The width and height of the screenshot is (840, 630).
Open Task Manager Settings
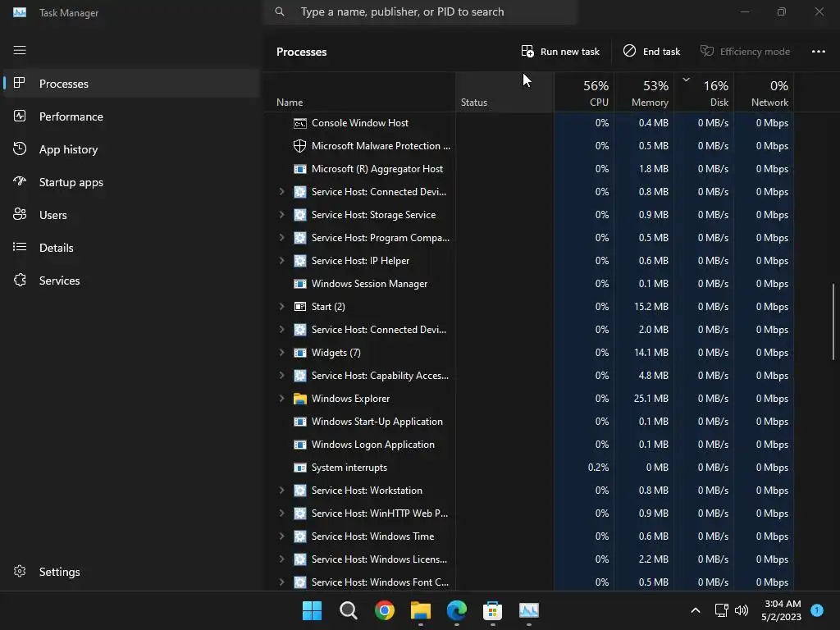coord(131,572)
